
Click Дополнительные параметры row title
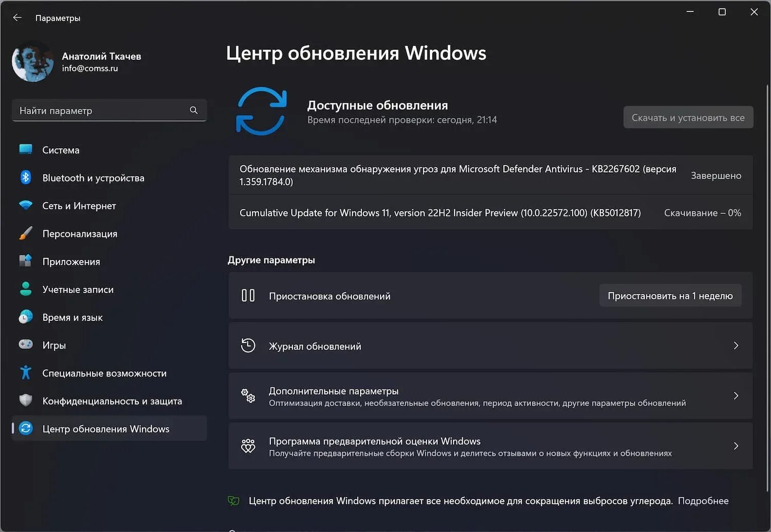pyautogui.click(x=334, y=391)
